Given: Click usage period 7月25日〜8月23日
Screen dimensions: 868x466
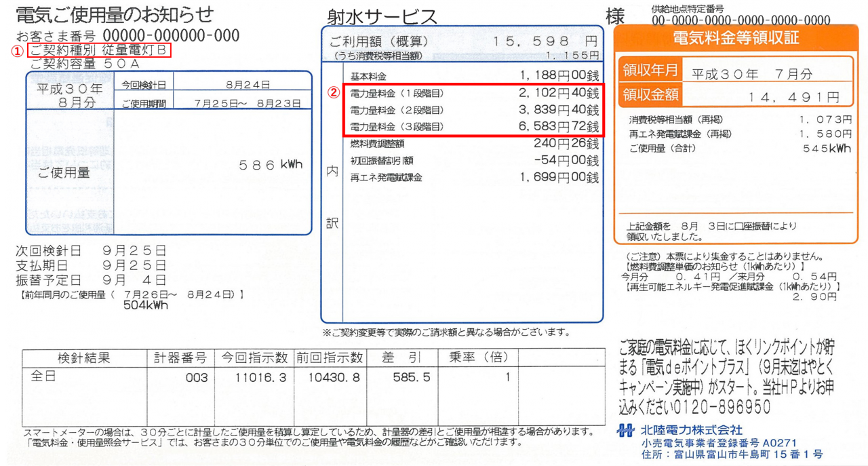Looking at the screenshot, I should pos(248,103).
